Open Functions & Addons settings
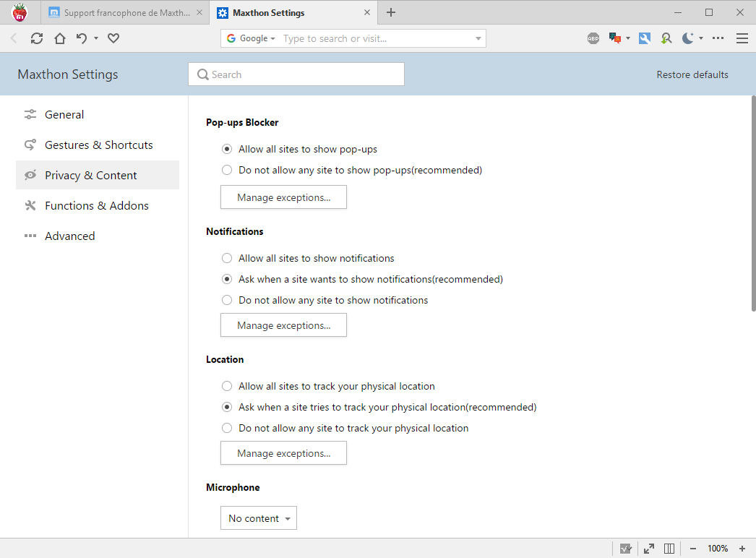756x558 pixels. tap(98, 205)
